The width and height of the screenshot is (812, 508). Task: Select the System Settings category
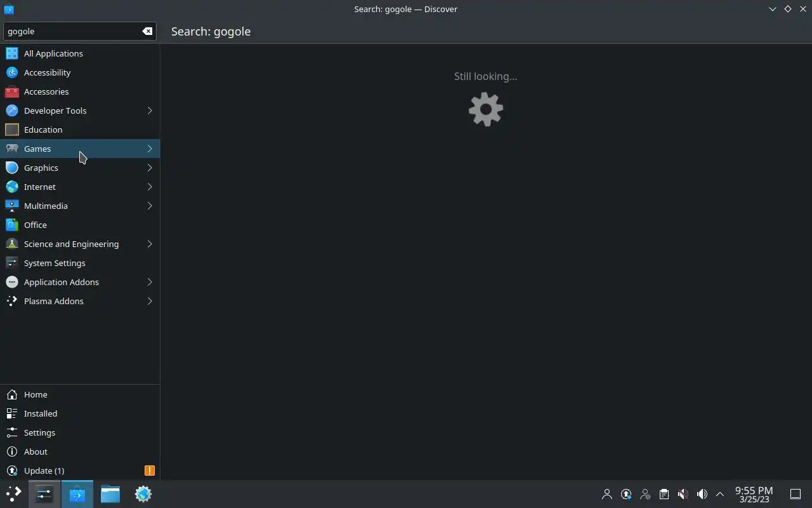[80, 263]
